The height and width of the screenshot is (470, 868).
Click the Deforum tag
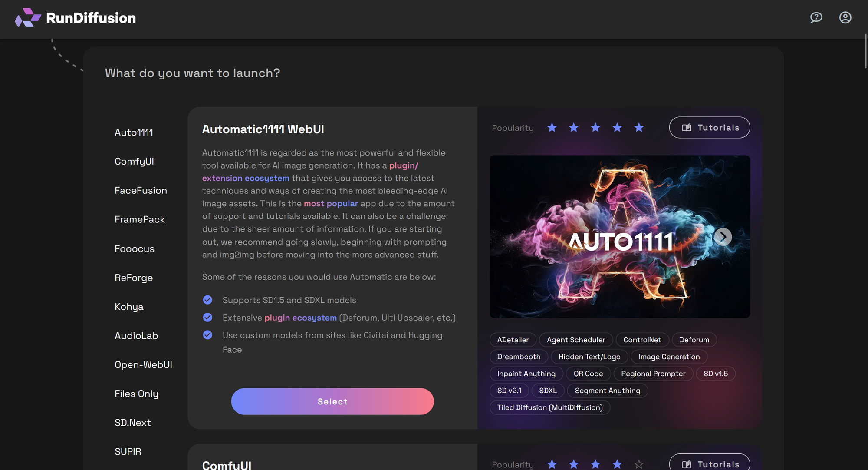click(694, 340)
